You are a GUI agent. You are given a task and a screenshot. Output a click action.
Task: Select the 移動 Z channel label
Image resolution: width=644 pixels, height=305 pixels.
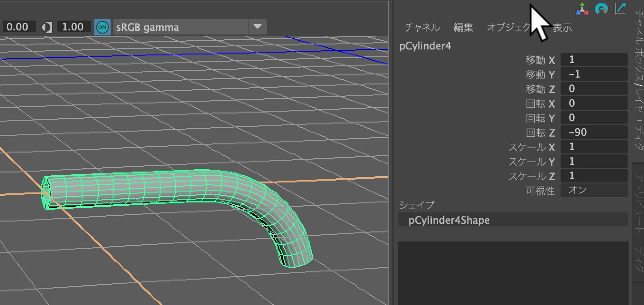coord(540,89)
